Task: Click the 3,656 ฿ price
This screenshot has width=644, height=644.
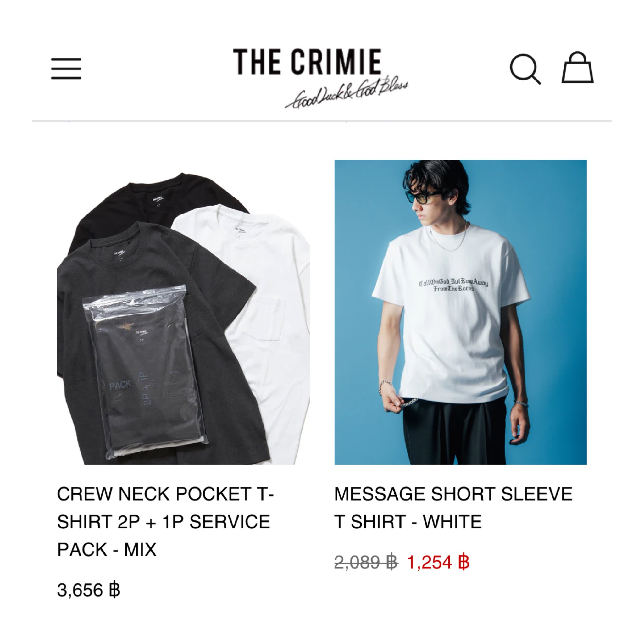Action: pyautogui.click(x=89, y=590)
